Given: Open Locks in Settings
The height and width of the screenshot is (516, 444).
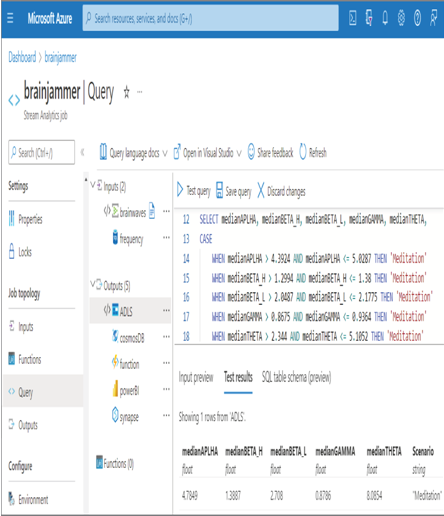Looking at the screenshot, I should 20,252.
